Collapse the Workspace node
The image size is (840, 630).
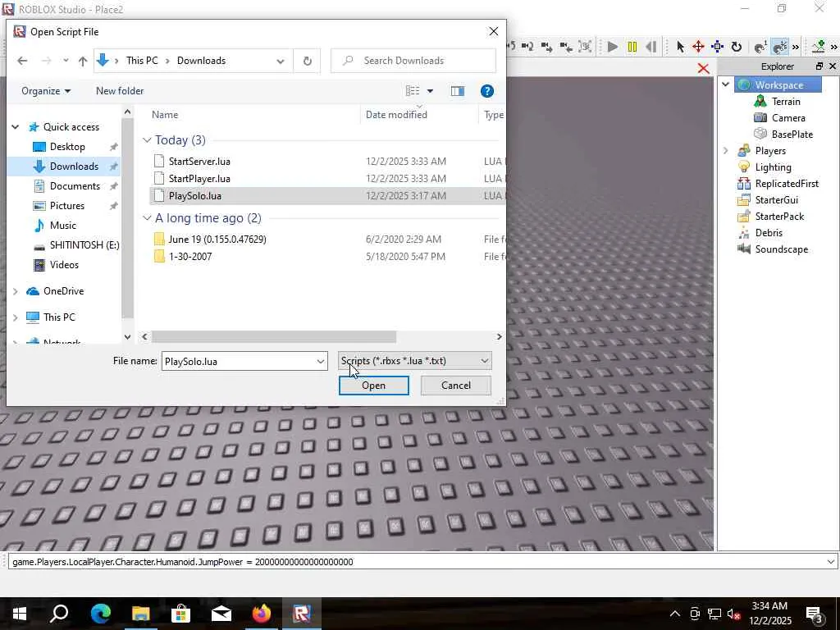(x=726, y=84)
